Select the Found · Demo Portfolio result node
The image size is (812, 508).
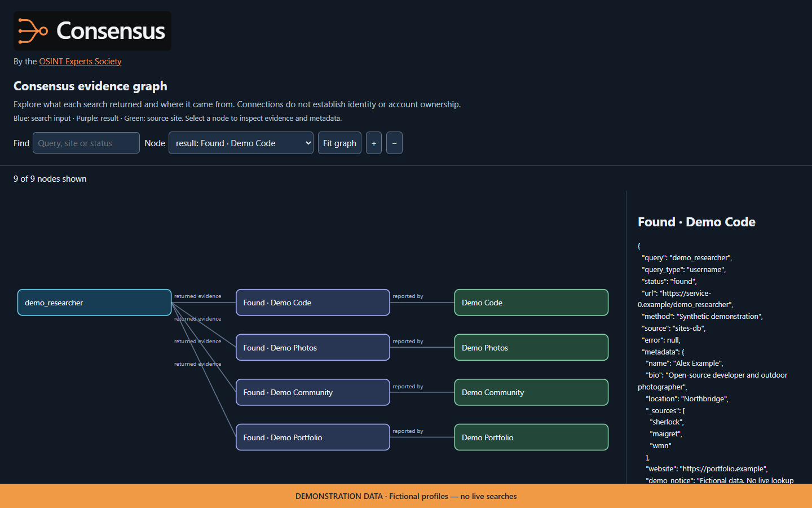click(x=313, y=437)
